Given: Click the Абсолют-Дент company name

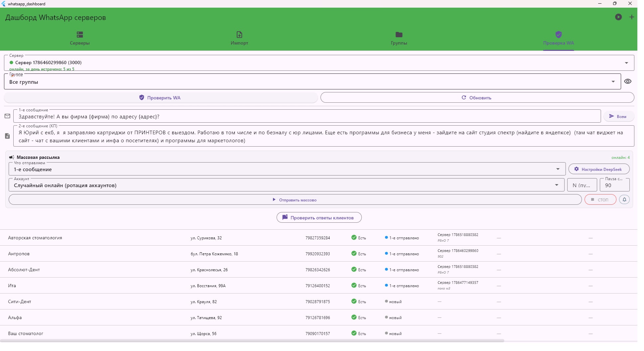Looking at the screenshot, I should tap(24, 270).
